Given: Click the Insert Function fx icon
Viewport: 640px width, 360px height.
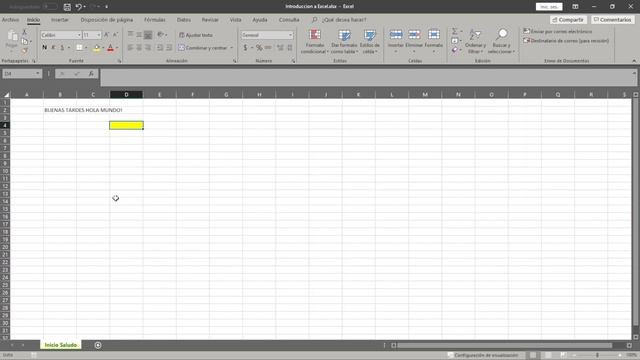Looking at the screenshot, I should (x=91, y=73).
